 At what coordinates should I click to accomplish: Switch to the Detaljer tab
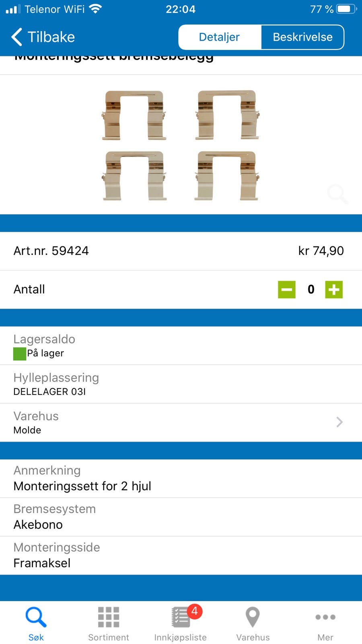coord(219,37)
